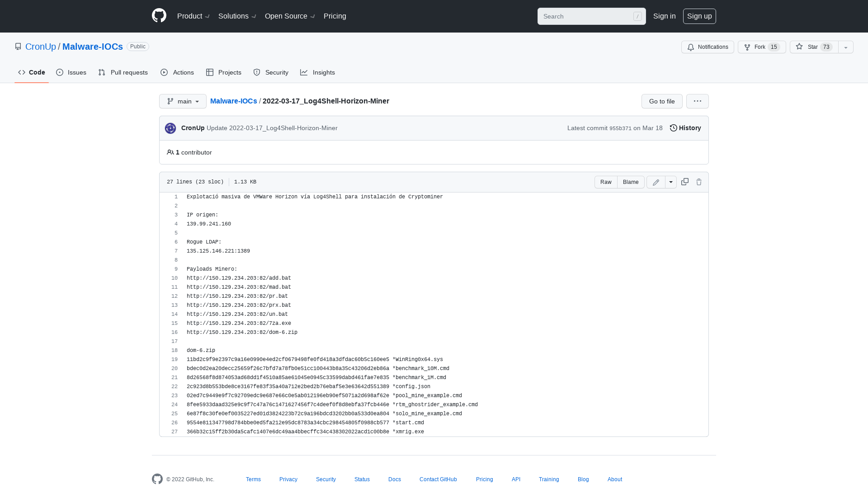868x488 pixels.
Task: Copy raw contents icon
Action: [685, 182]
